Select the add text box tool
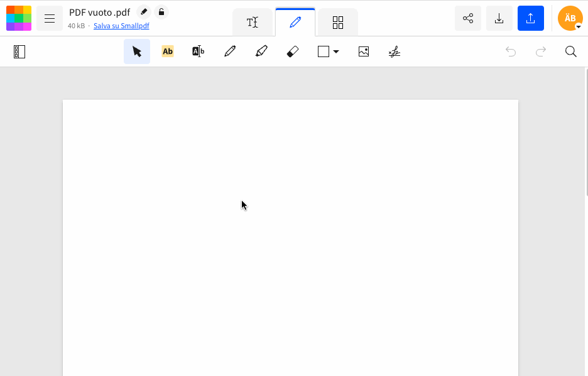 point(199,51)
